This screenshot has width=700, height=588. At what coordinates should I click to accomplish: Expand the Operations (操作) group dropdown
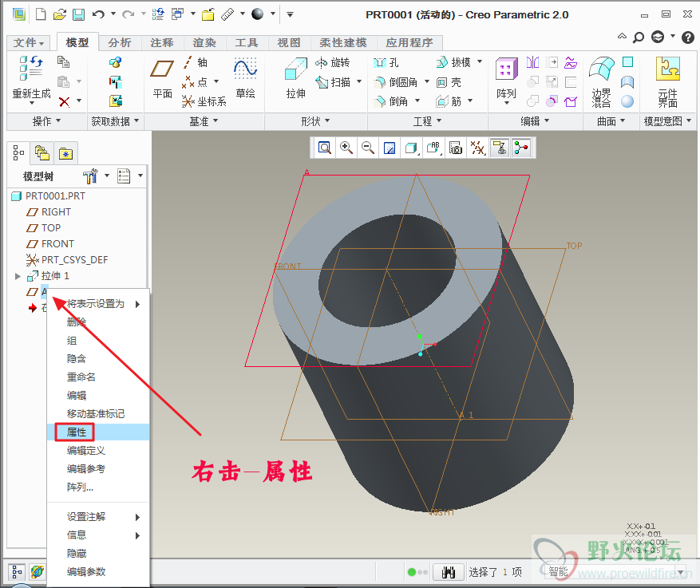[46, 121]
